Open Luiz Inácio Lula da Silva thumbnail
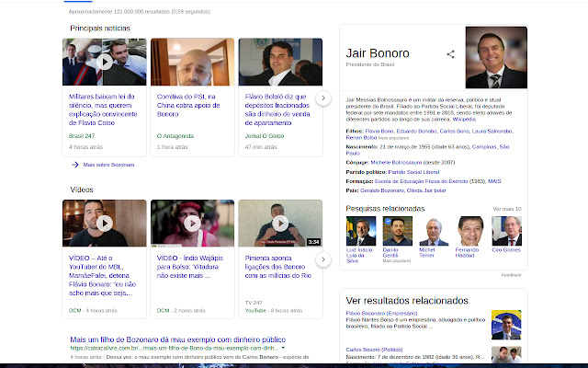The image size is (588, 368). [361, 231]
